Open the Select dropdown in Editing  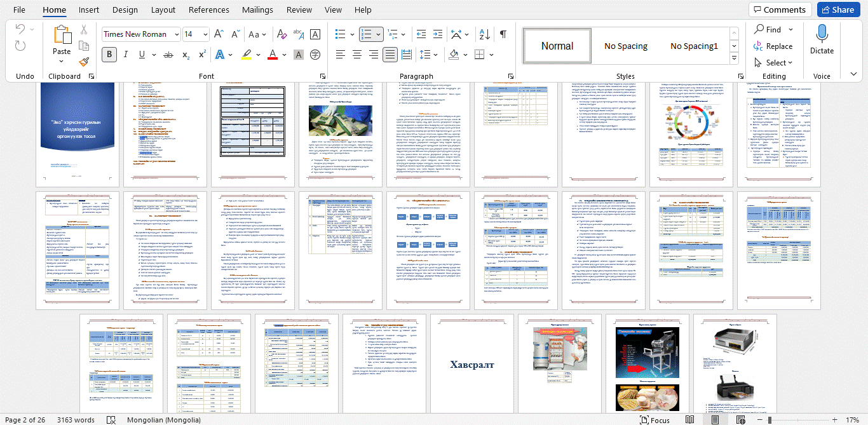(773, 62)
